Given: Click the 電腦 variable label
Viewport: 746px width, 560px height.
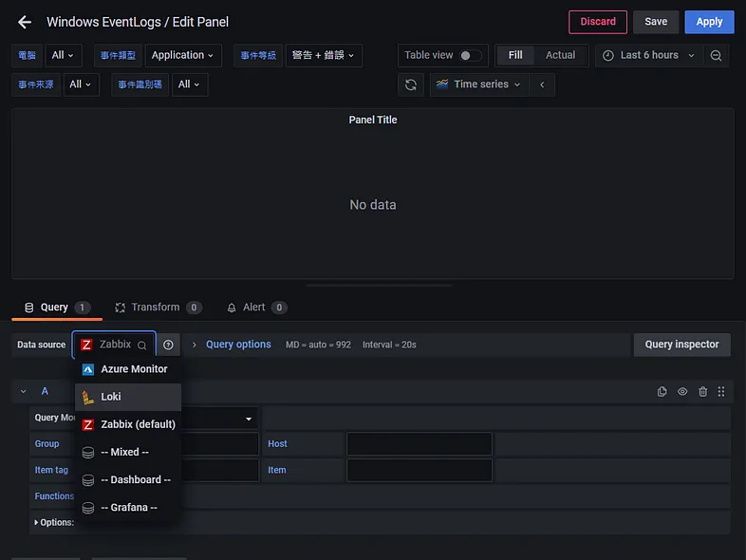Looking at the screenshot, I should [x=28, y=56].
